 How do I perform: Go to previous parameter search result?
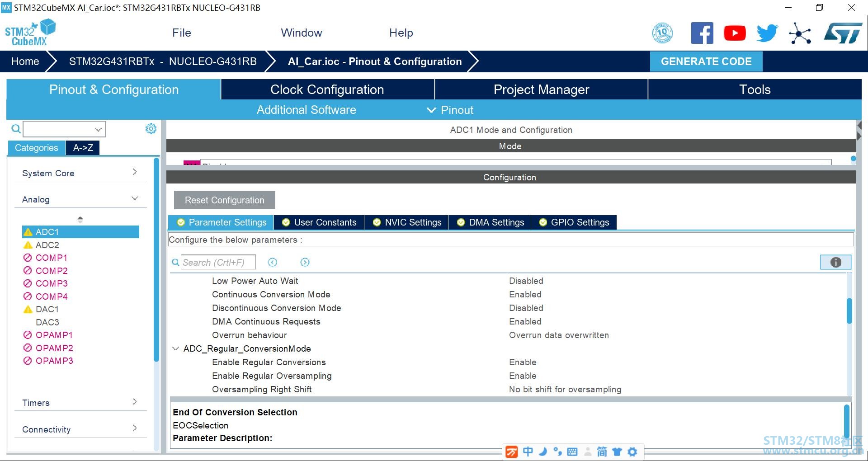[x=272, y=262]
